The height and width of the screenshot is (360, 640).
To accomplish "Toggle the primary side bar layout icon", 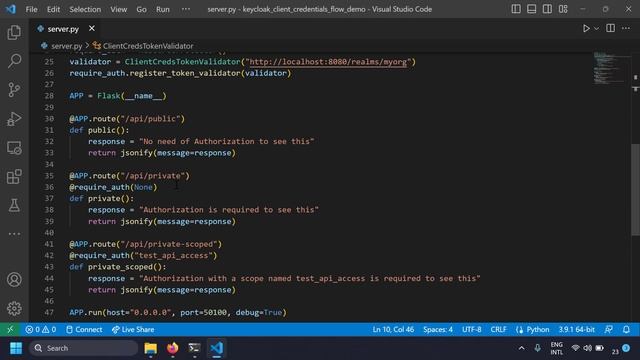I will click(516, 9).
